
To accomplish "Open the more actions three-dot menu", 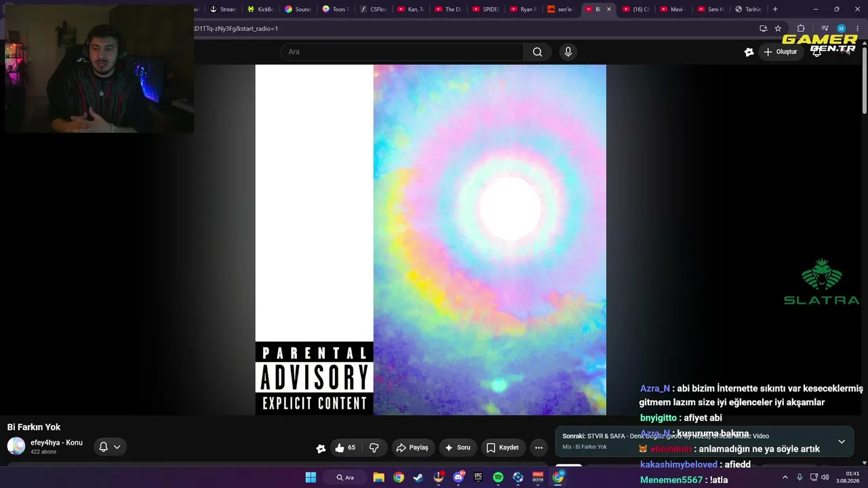I will pos(538,447).
